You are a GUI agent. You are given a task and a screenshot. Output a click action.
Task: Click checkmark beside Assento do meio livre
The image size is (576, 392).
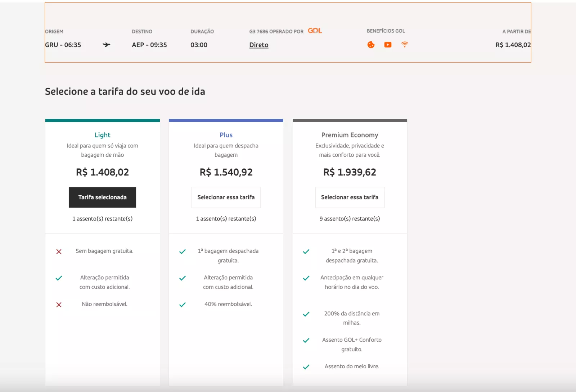tap(306, 367)
